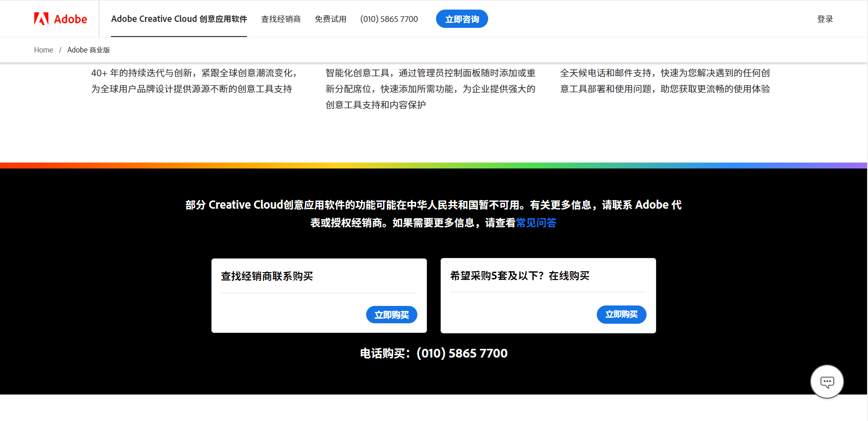
Task: Open Adobe Creative Cloud 创意应用软件 nav item
Action: (179, 19)
